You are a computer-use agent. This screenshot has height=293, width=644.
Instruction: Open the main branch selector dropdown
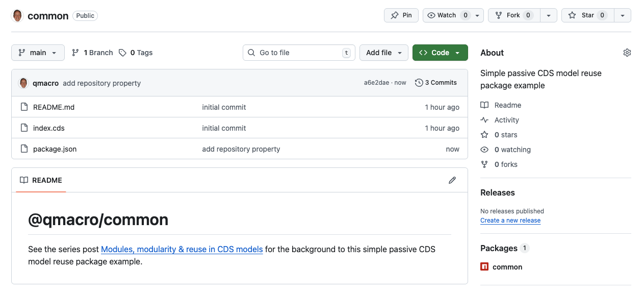click(x=38, y=53)
